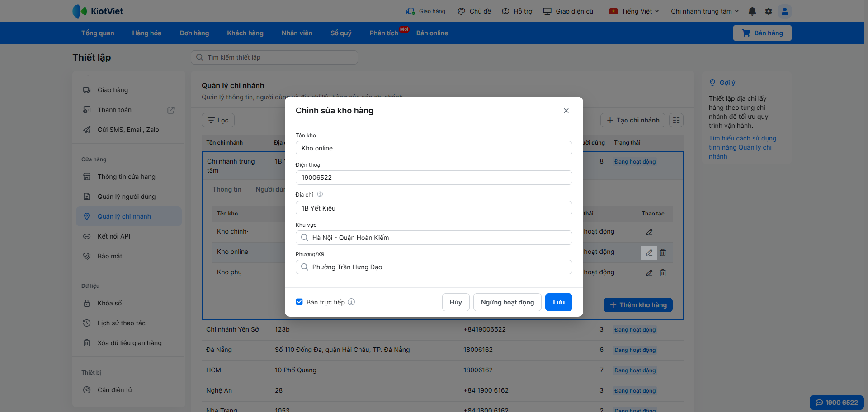Edit Kho online warehouse pencil icon
868x412 pixels.
pyautogui.click(x=649, y=253)
